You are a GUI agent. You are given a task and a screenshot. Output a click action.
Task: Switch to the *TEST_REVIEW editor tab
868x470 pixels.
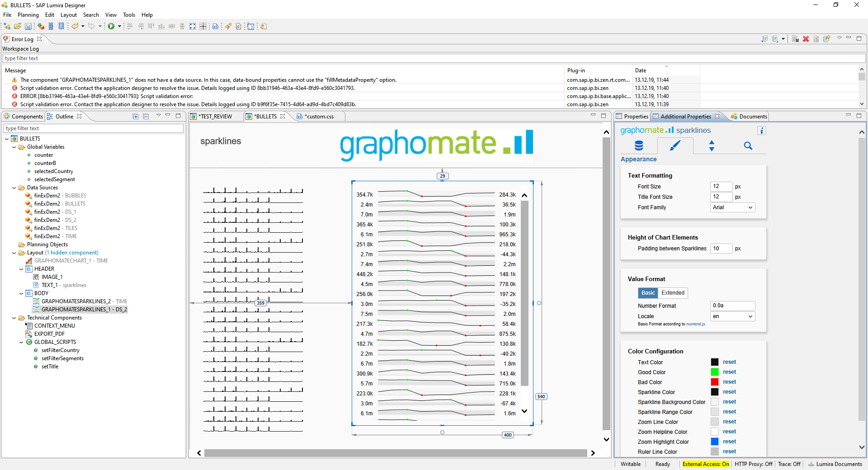pos(215,116)
